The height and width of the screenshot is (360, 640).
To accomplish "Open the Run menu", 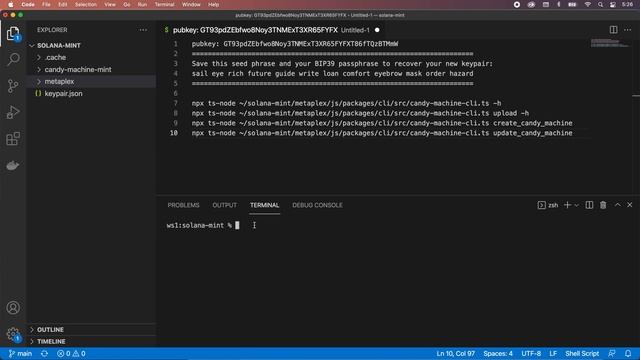I will 142,4.
